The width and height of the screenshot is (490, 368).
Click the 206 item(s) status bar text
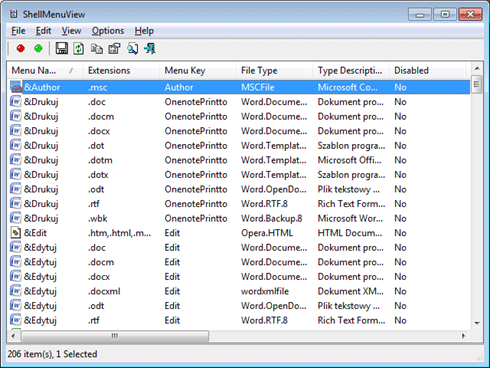(52, 354)
